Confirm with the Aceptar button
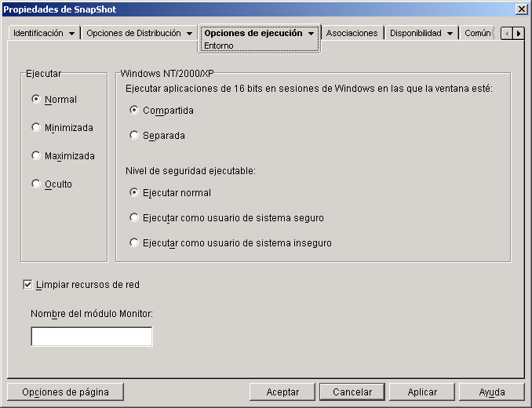532x408 pixels. (282, 392)
